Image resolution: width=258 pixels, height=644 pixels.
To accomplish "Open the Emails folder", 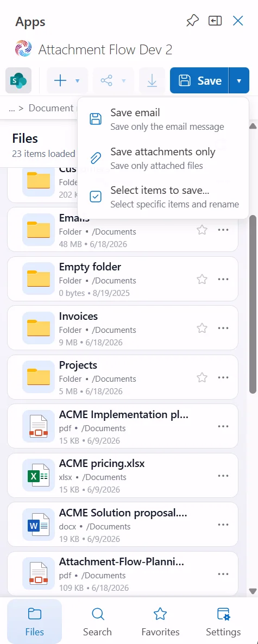I will (x=123, y=230).
